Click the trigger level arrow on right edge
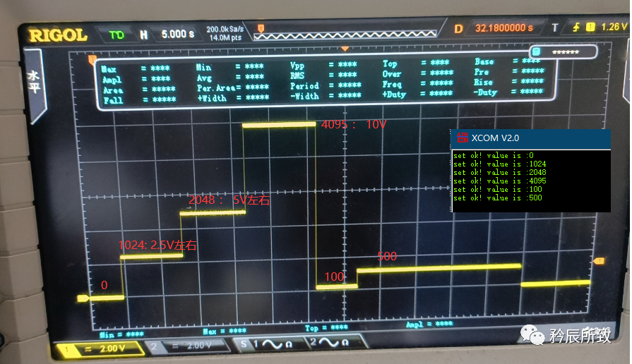This screenshot has height=364, width=632. point(599,262)
